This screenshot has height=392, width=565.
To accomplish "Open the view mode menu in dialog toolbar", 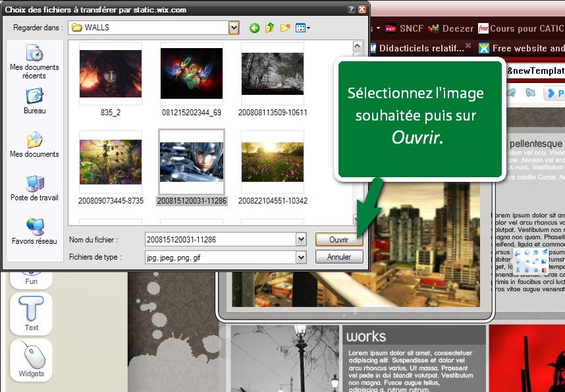I will pos(303,28).
